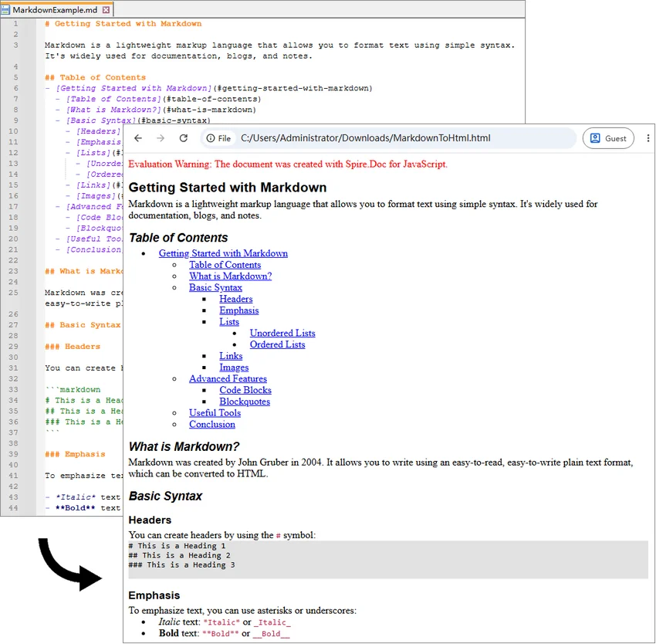The image size is (656, 644).
Task: Click line number 25 in editor gutter
Action: [14, 293]
